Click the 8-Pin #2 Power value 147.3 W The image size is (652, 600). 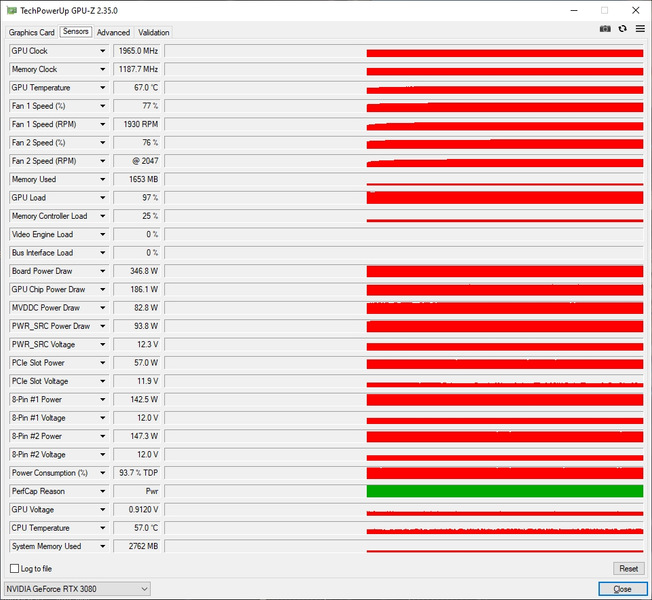[x=137, y=436]
